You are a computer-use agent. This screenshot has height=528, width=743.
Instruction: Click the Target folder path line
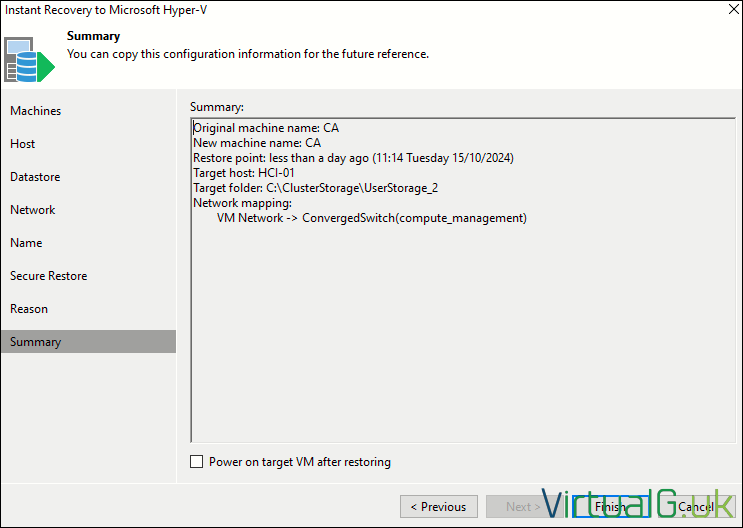click(x=316, y=188)
